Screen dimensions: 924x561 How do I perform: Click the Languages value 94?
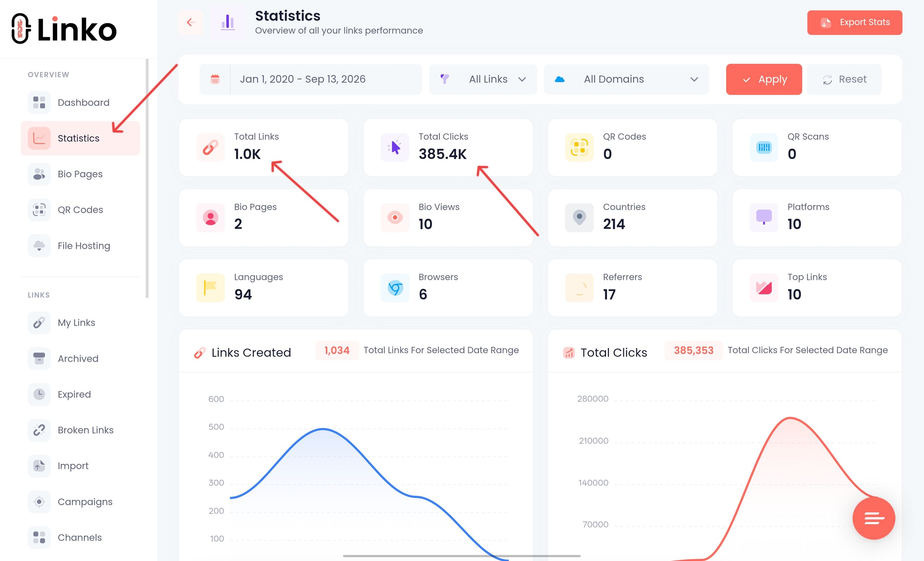(243, 294)
